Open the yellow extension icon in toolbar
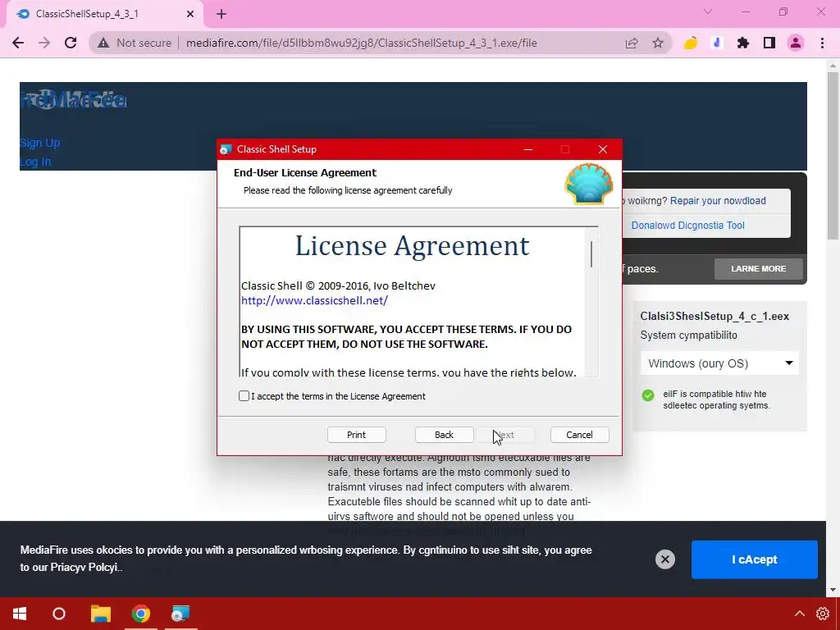 pyautogui.click(x=691, y=43)
